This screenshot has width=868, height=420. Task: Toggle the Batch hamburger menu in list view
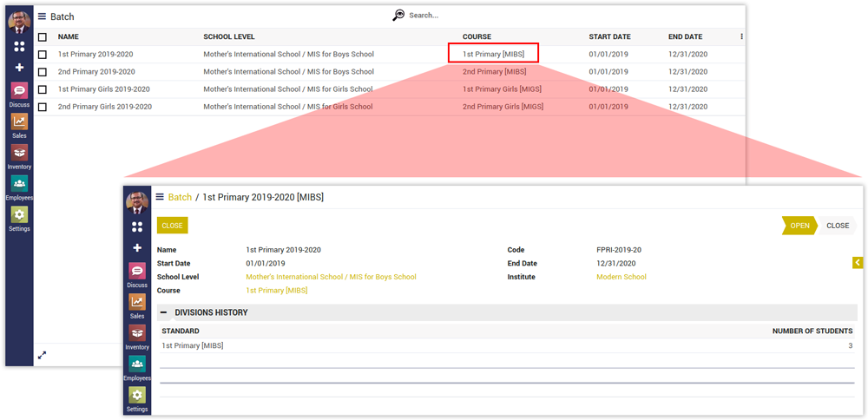click(x=42, y=16)
